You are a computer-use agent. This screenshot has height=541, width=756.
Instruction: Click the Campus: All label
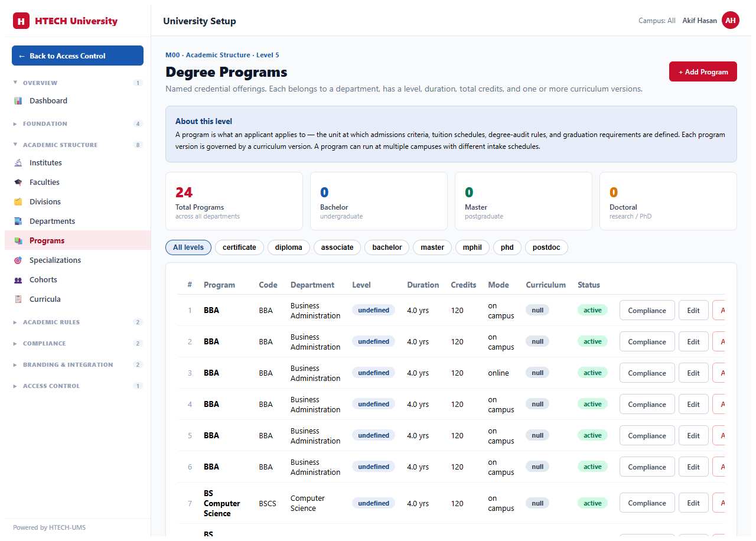(657, 21)
